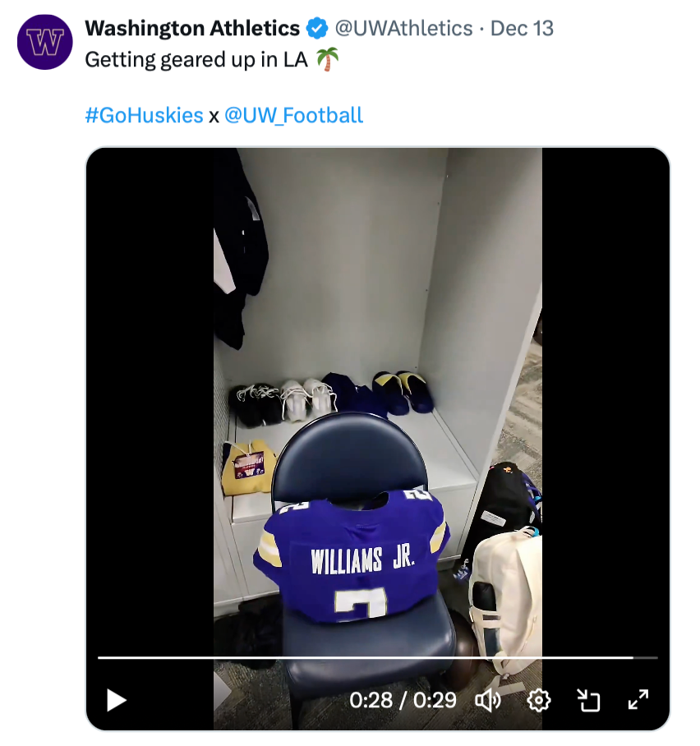Play the locker room video
The height and width of the screenshot is (746, 700).
pos(117,700)
